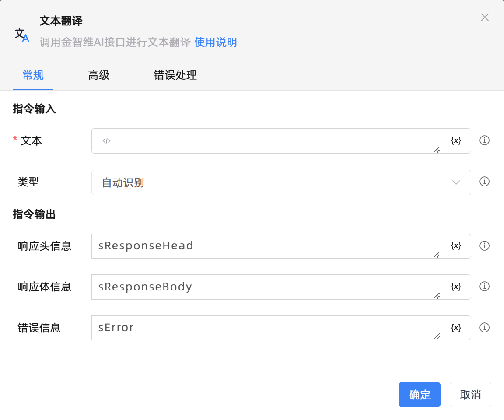Image resolution: width=504 pixels, height=420 pixels.
Task: Show info tooltip for 响应头信息
Action: pos(484,246)
